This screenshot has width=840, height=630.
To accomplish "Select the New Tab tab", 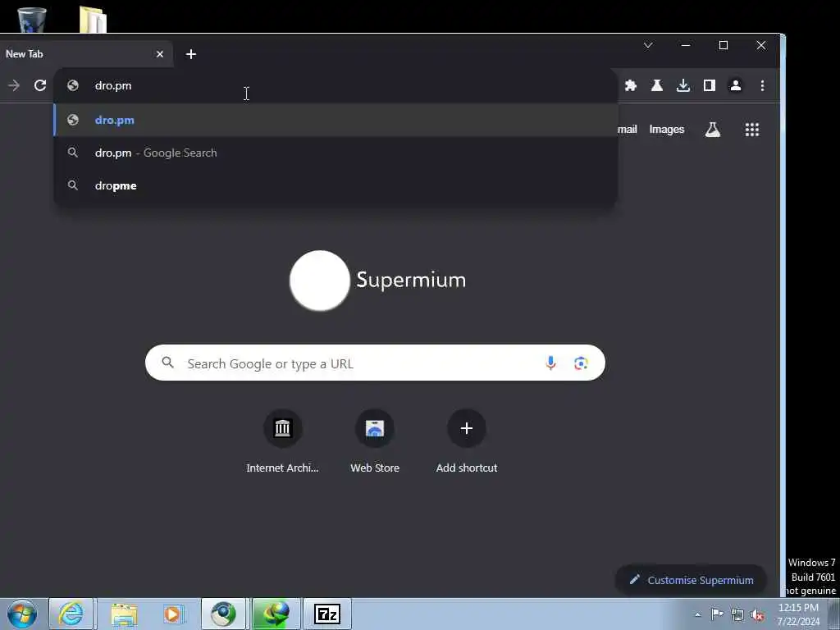I will coord(85,54).
